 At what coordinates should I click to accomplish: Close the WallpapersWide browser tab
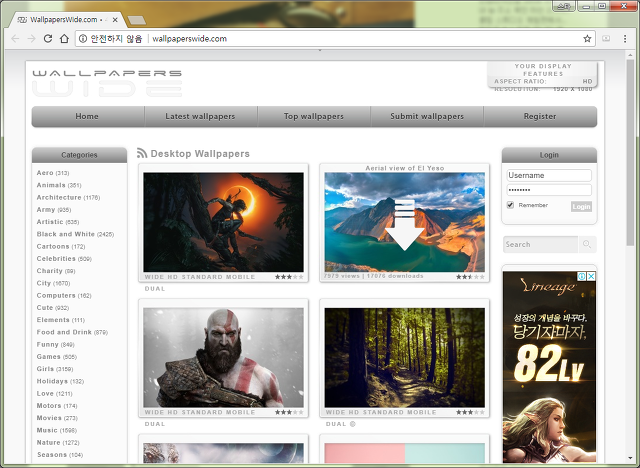point(115,19)
